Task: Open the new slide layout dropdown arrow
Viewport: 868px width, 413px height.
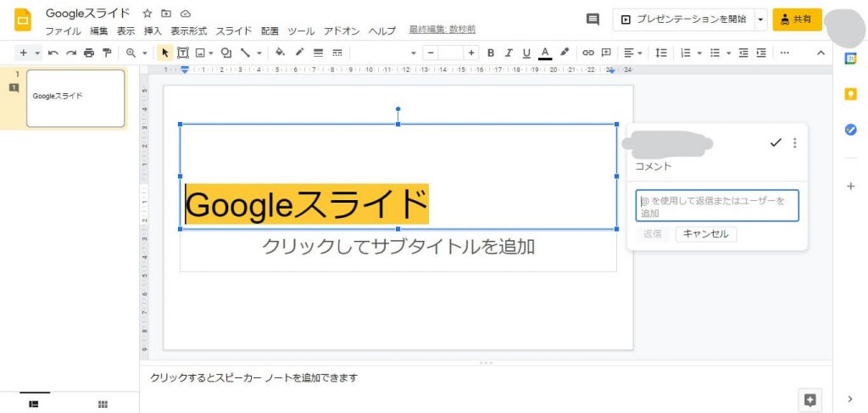Action: [37, 53]
